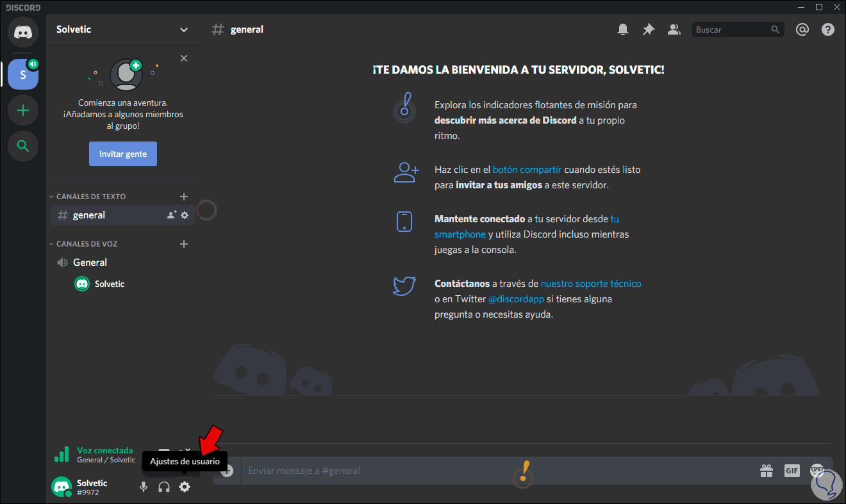This screenshot has width=846, height=504.
Task: Focus the Enviar mensaje a #general box
Action: pos(500,471)
